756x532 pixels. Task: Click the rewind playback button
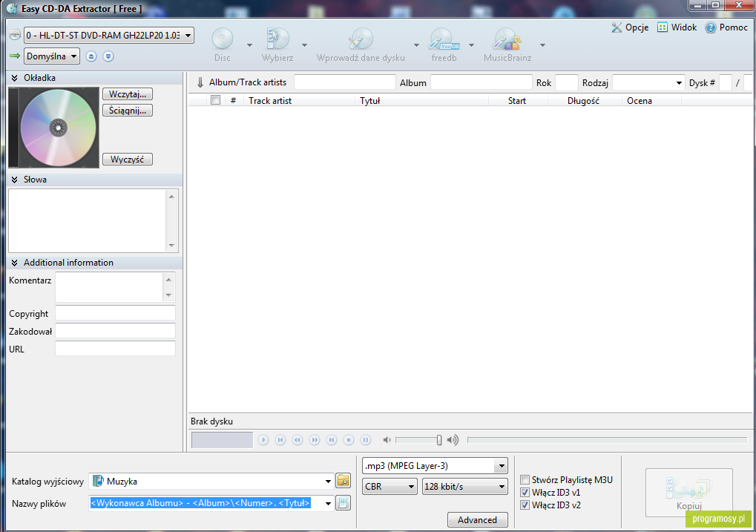[x=298, y=440]
